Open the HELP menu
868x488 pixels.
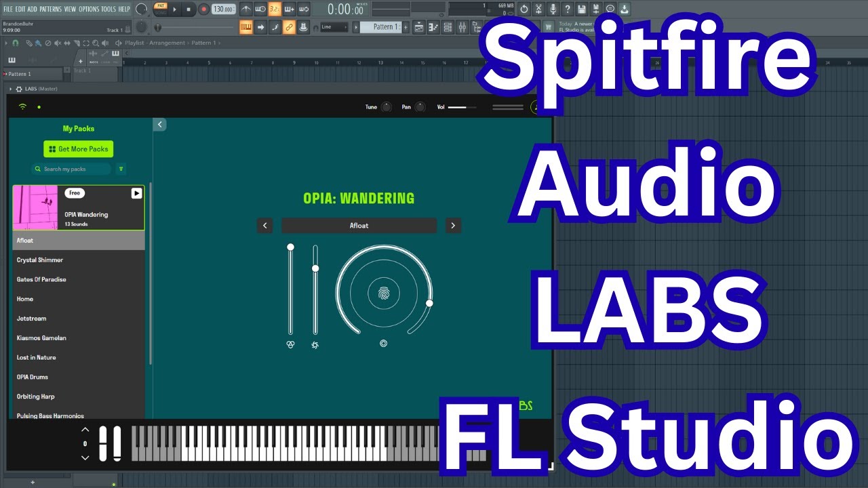[124, 9]
